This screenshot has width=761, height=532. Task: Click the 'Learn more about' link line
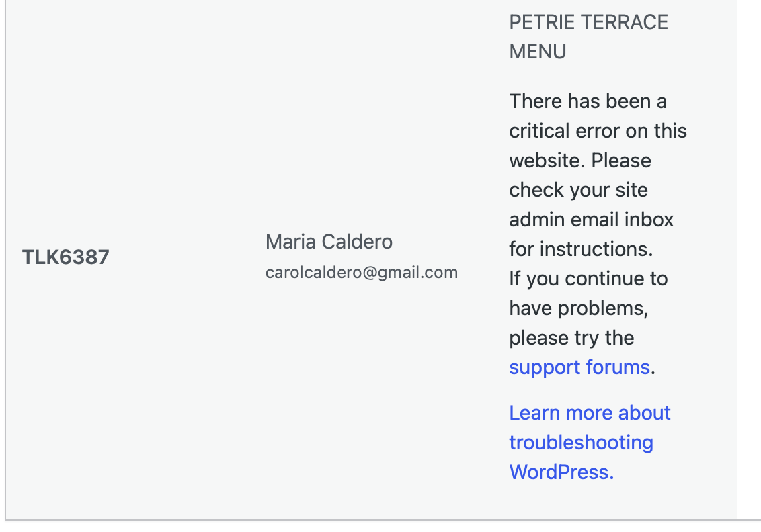coord(590,413)
